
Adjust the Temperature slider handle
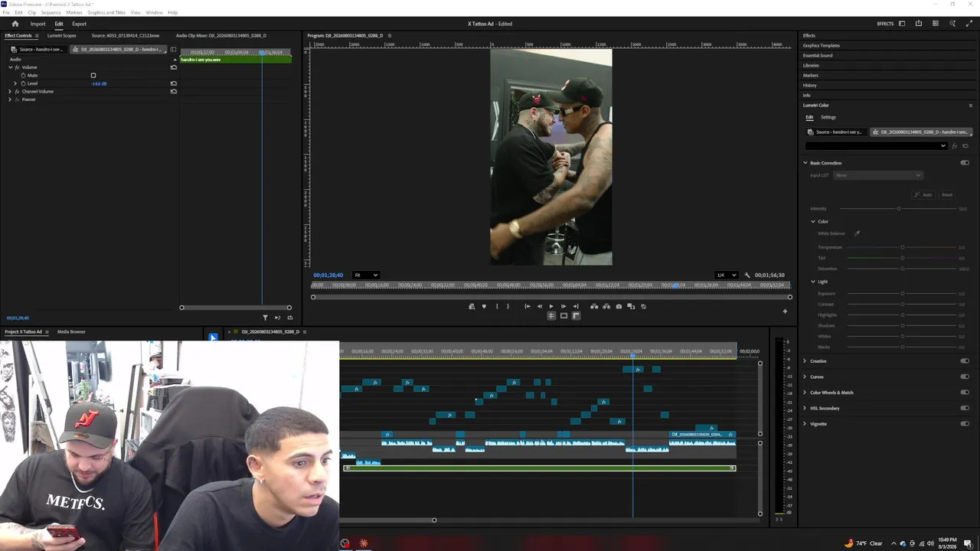click(x=903, y=247)
